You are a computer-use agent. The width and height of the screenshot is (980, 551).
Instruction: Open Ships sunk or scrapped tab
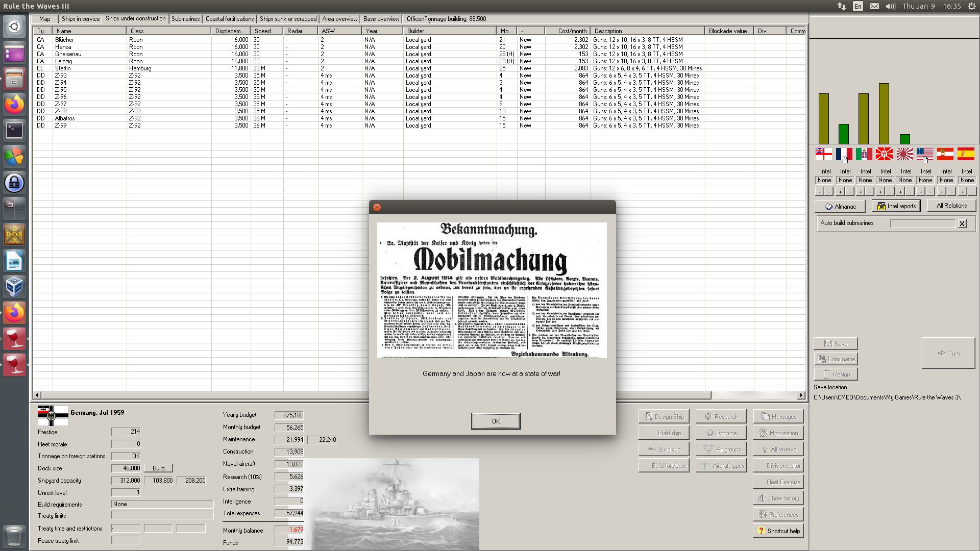(288, 19)
